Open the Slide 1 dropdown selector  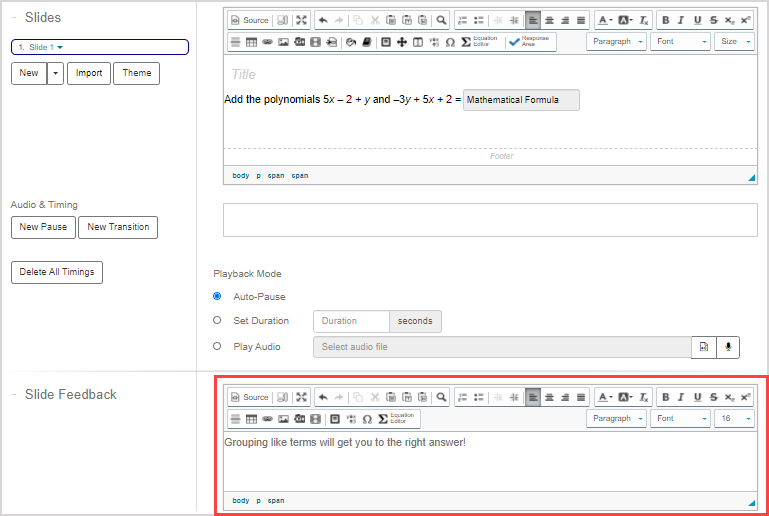click(x=100, y=47)
